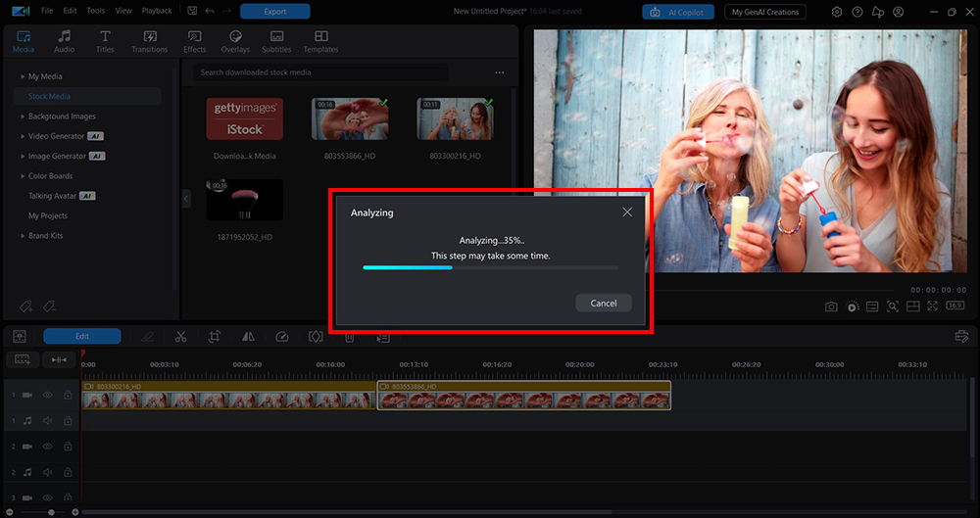The width and height of the screenshot is (980, 518).
Task: Open the more clip options list icon
Action: (x=383, y=337)
